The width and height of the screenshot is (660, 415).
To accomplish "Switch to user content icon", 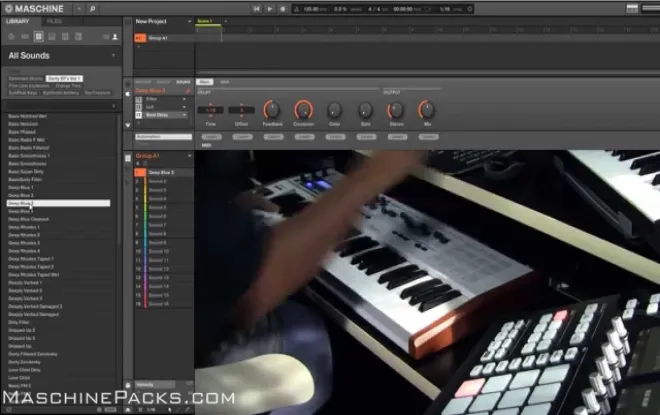I will pos(114,37).
